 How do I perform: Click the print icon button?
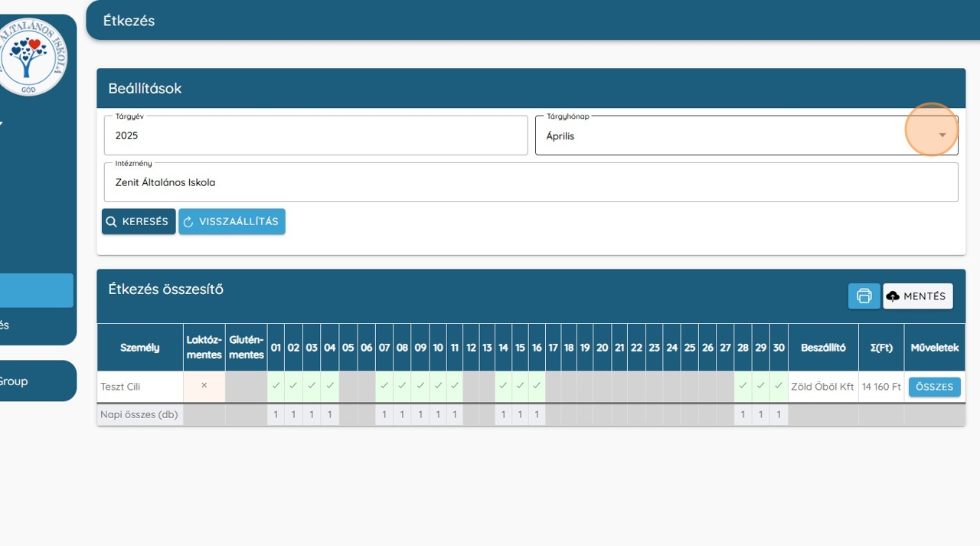[864, 296]
